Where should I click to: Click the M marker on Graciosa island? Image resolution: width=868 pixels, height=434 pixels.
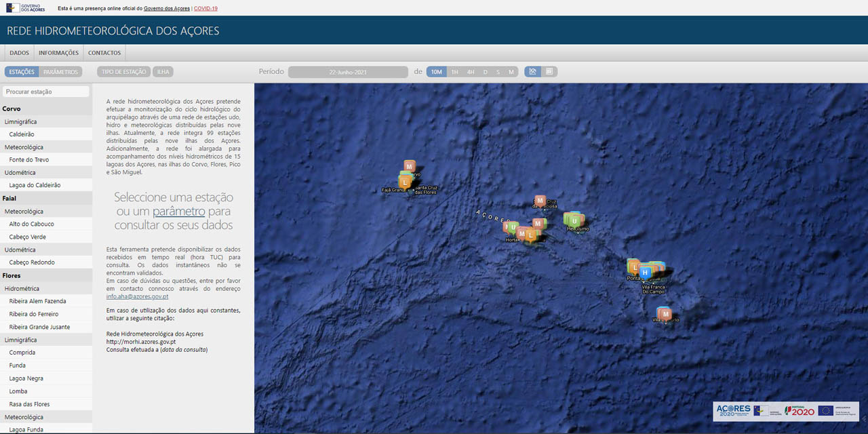540,201
